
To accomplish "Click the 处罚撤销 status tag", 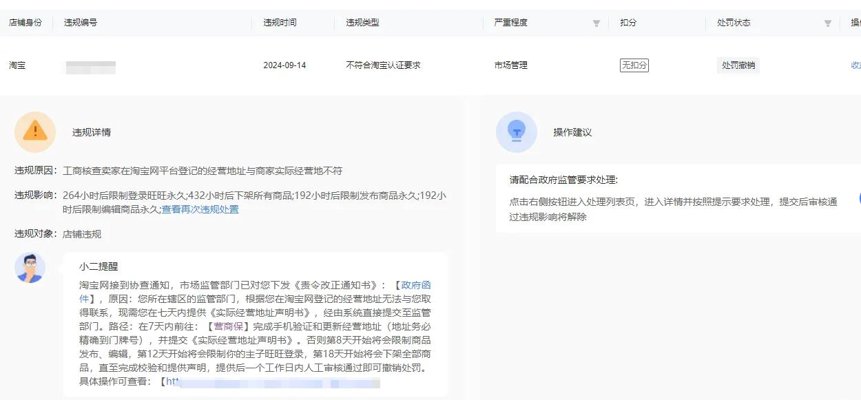I will [x=738, y=65].
